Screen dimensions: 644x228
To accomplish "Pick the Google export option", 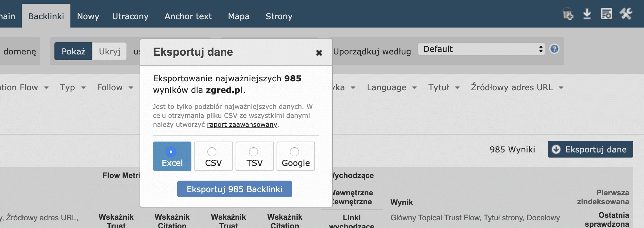I will point(295,156).
